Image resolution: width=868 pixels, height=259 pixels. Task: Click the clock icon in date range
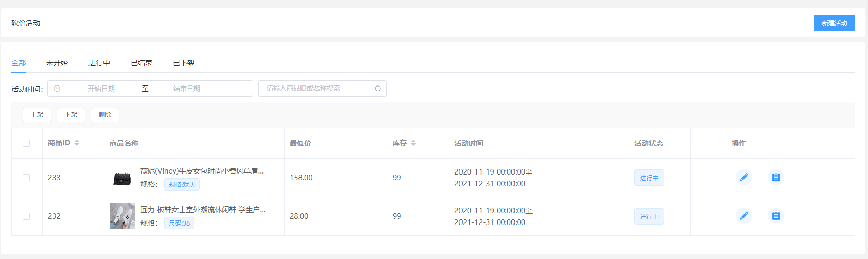tap(57, 89)
